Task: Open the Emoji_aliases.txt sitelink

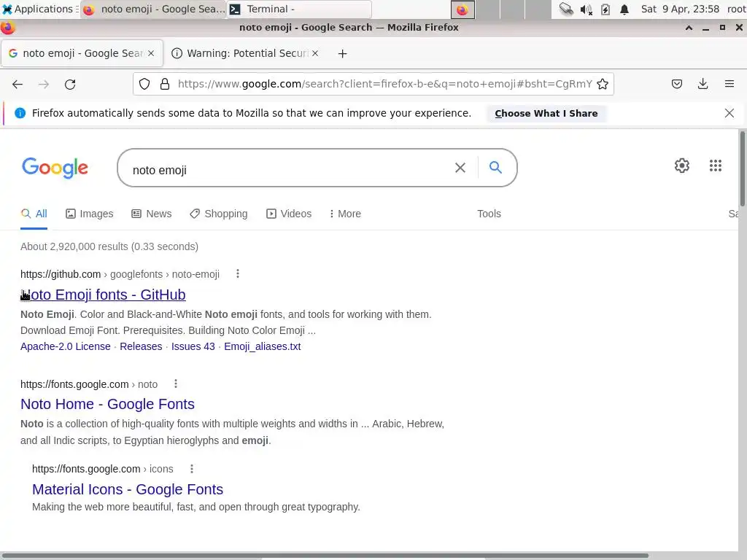Action: [262, 346]
